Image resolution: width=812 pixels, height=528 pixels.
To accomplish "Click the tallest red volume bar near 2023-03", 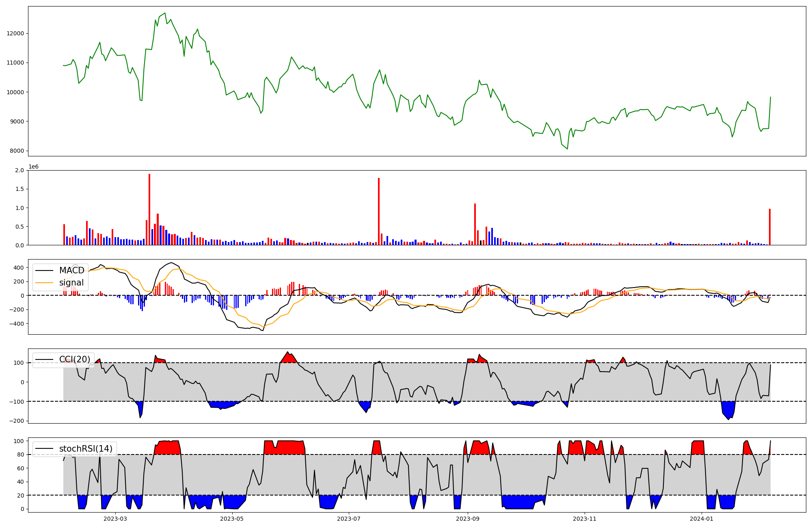I will tap(149, 209).
